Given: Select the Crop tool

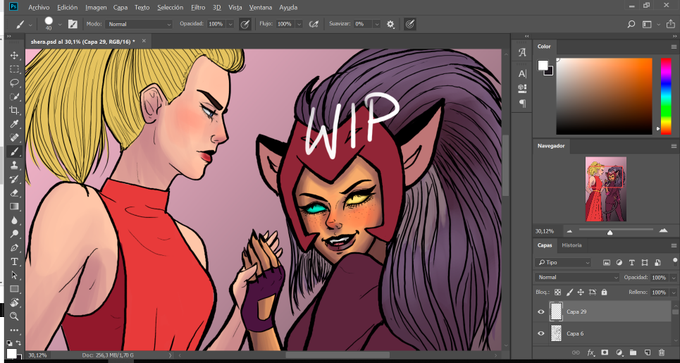Looking at the screenshot, I should click(x=14, y=110).
